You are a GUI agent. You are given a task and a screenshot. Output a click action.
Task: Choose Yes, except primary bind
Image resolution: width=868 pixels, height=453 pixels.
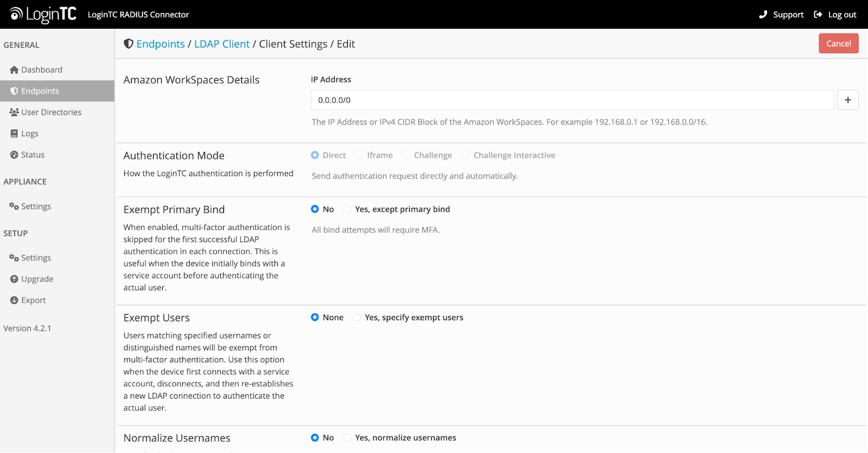347,209
